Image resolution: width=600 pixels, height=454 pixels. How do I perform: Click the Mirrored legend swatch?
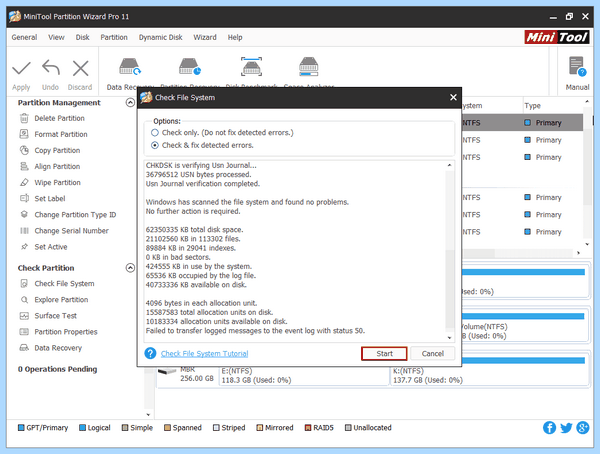(259, 428)
